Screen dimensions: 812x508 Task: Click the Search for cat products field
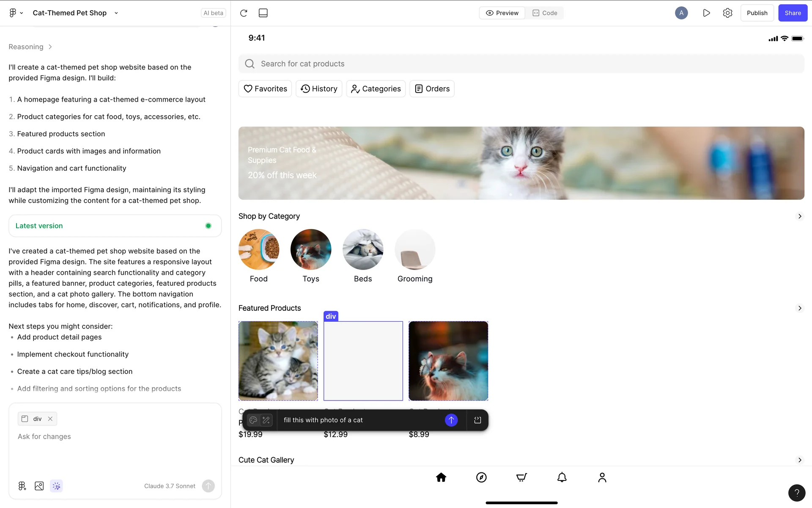tap(521, 64)
